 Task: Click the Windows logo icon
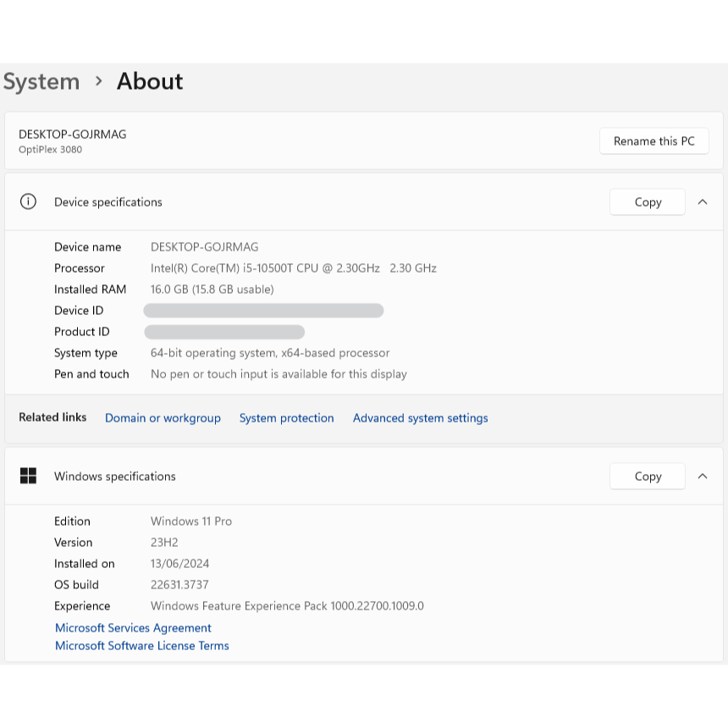click(28, 476)
